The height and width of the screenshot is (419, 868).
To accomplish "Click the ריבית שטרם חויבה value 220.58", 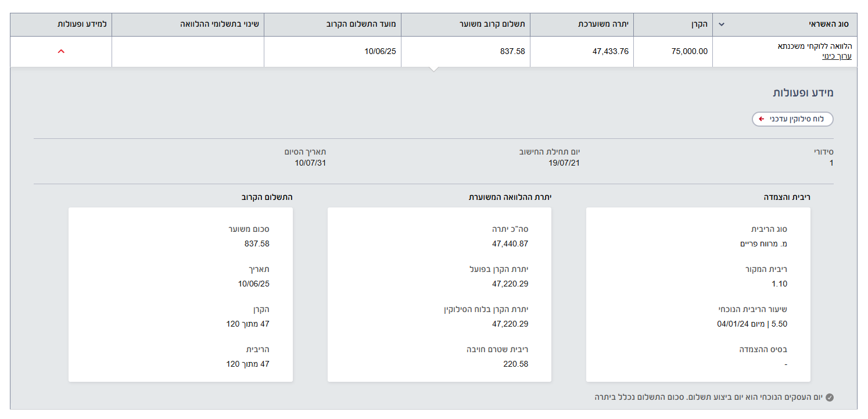I will 515,364.
